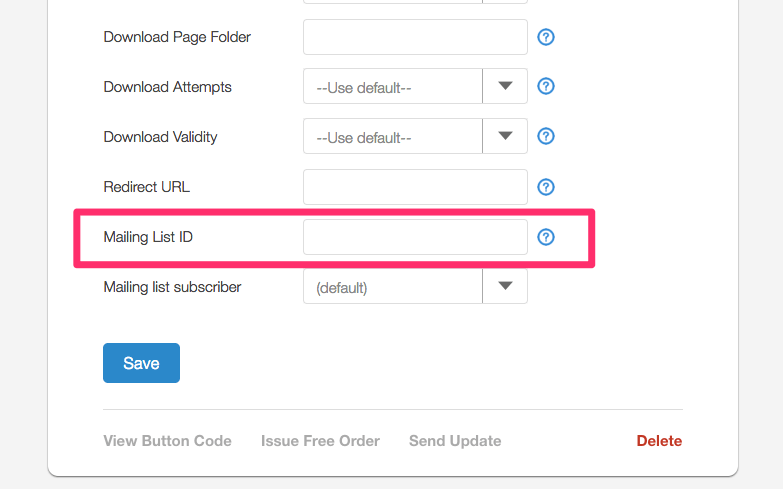Open help icon for Download Validity
Viewport: 783px width, 489px height.
(546, 136)
